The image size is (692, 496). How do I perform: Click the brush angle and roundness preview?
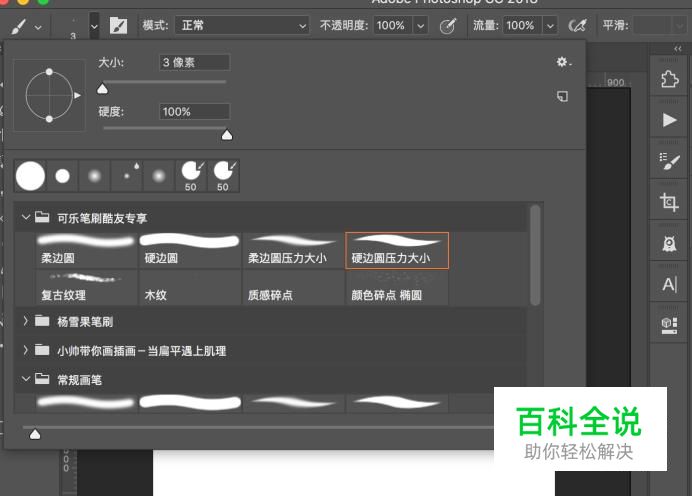pos(49,95)
